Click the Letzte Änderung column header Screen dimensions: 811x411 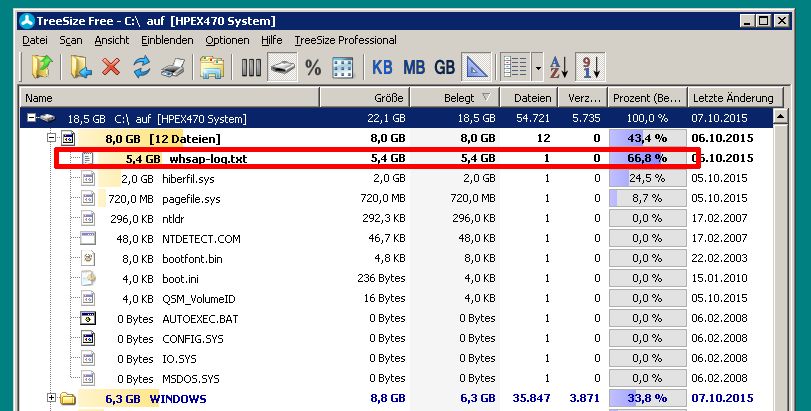tap(732, 98)
